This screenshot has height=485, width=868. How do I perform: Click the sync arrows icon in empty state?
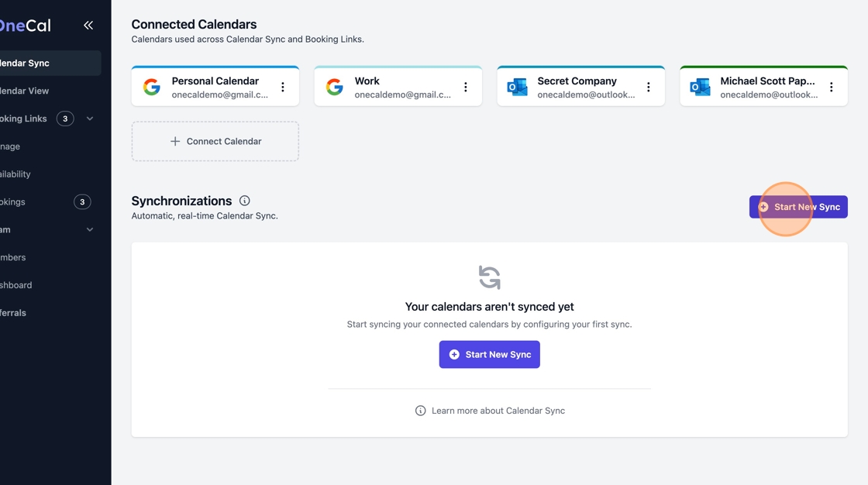[489, 277]
